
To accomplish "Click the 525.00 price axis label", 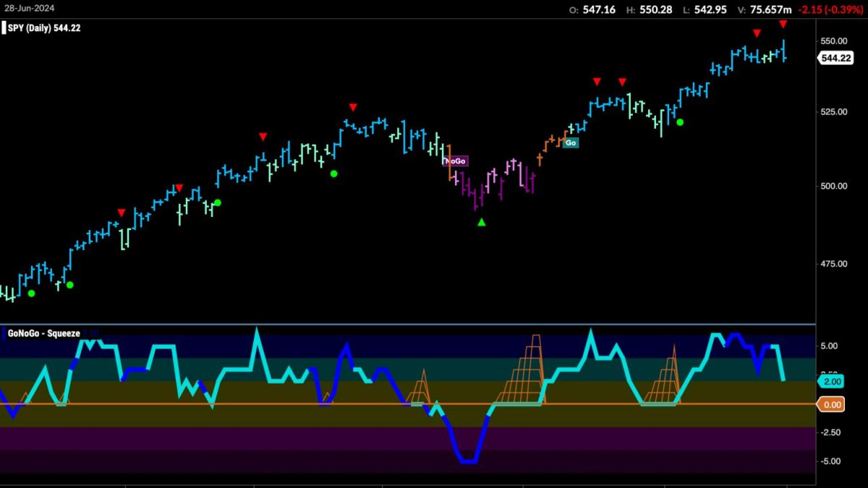I will (x=835, y=111).
